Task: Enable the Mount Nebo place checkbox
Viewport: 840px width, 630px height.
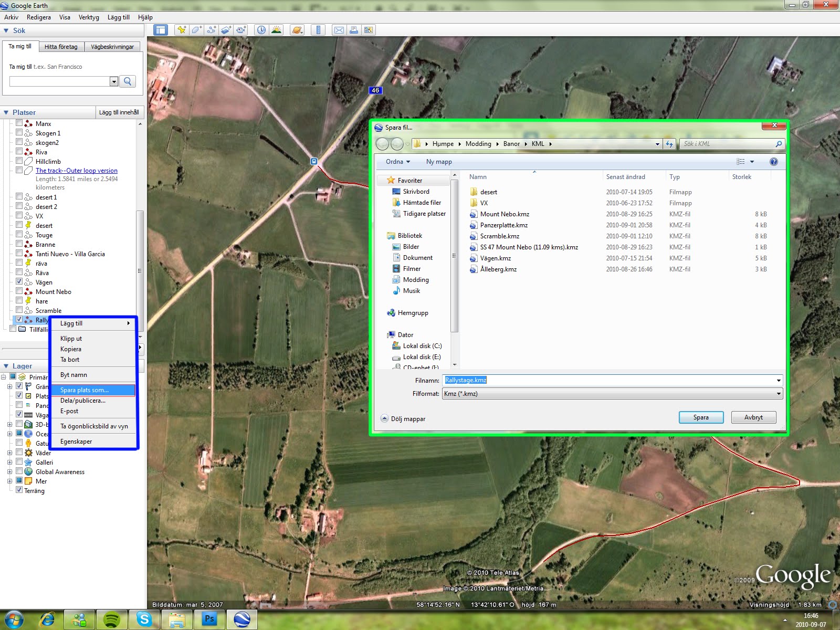Action: pos(19,291)
